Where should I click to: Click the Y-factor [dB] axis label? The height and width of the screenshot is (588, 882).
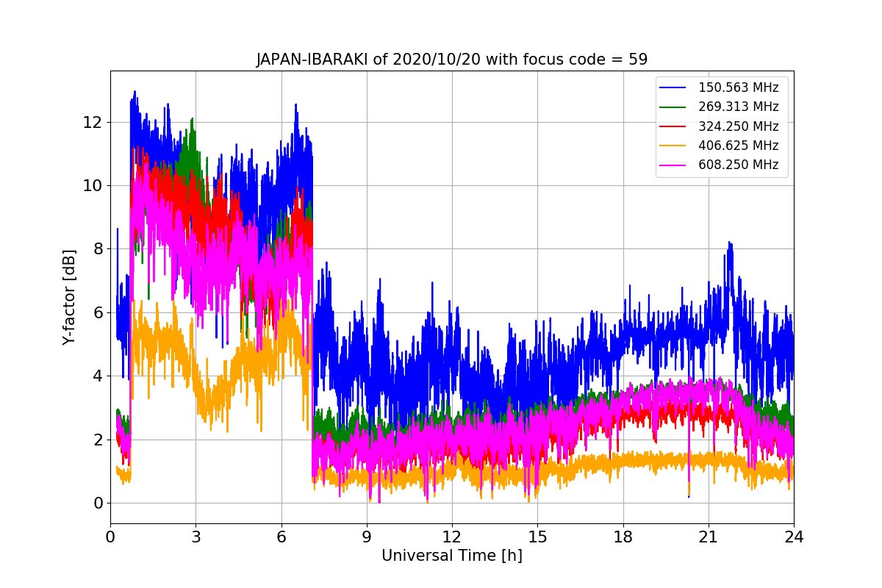click(68, 297)
